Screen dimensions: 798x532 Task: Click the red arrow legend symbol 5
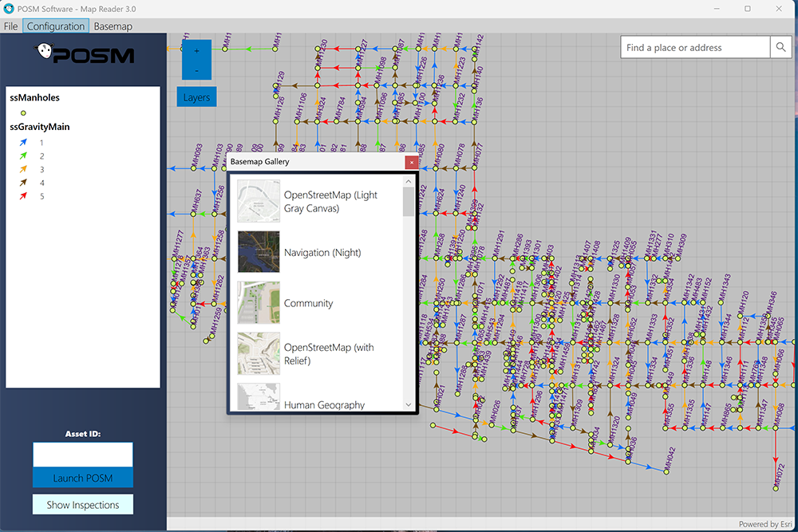click(x=23, y=196)
